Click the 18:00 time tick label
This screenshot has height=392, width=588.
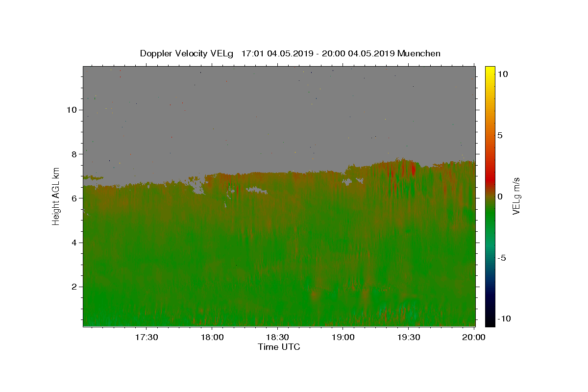(212, 337)
